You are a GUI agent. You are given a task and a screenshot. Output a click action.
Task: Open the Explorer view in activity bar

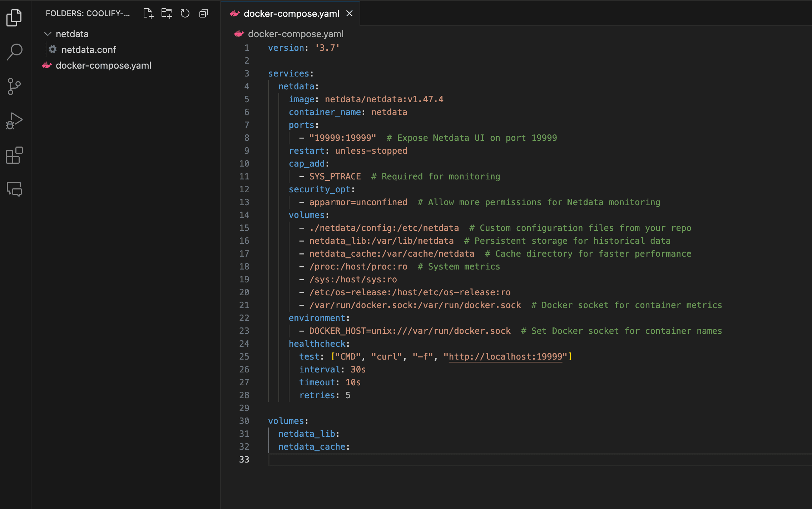(x=14, y=18)
